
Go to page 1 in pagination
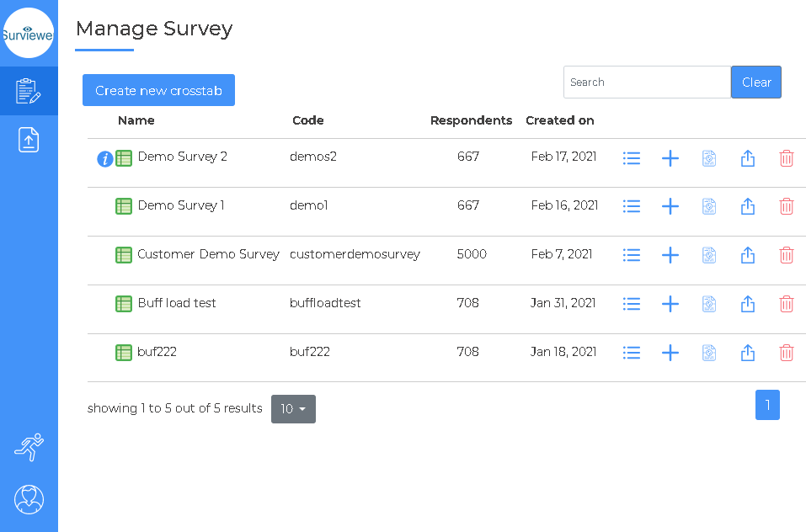(767, 405)
